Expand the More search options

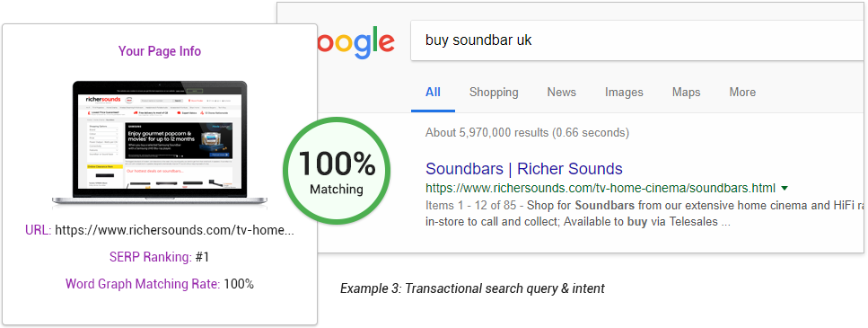(741, 92)
